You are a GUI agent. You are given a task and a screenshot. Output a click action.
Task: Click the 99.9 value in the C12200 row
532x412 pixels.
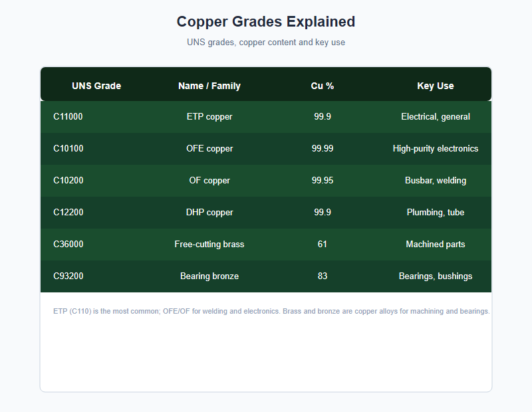click(323, 212)
